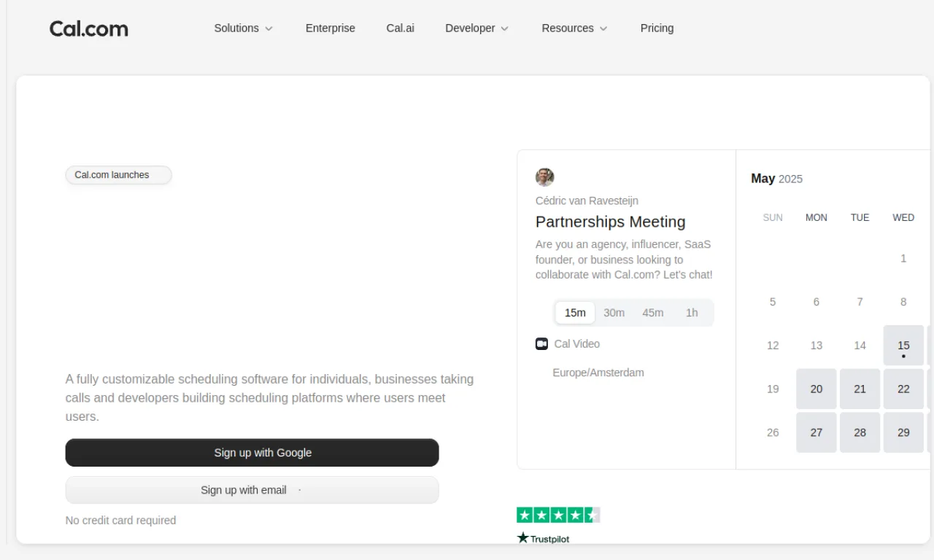Image resolution: width=934 pixels, height=560 pixels.
Task: Click the Trustpilot logo
Action: point(543,538)
